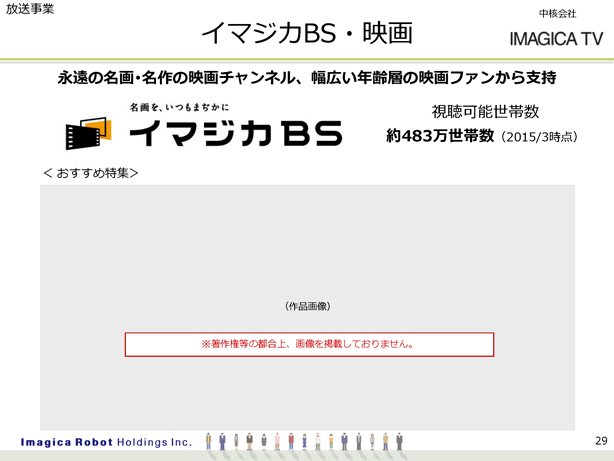This screenshot has height=461, width=614.
Task: Click the 視聴可能世帯数 heading
Action: pyautogui.click(x=485, y=112)
